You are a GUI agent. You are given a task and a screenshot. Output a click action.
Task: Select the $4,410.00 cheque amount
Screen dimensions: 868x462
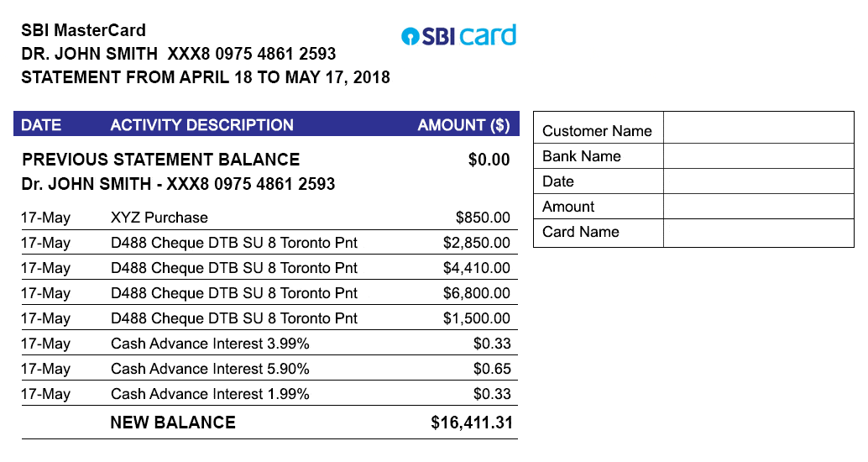[x=476, y=268]
